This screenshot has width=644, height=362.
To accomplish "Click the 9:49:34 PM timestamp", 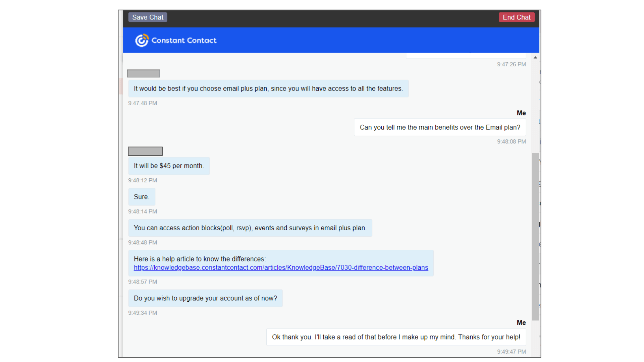I will pos(143,313).
